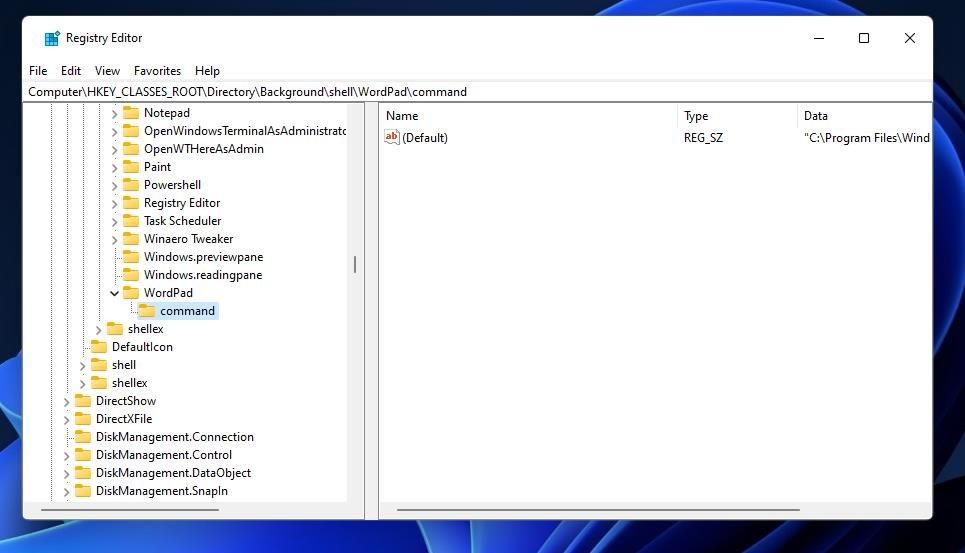Expand the Powershell key chevron
This screenshot has width=965, height=553.
[114, 185]
